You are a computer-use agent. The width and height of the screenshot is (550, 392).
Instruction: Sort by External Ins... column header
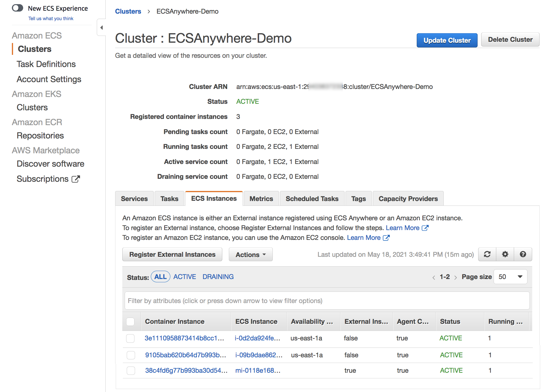(x=366, y=322)
